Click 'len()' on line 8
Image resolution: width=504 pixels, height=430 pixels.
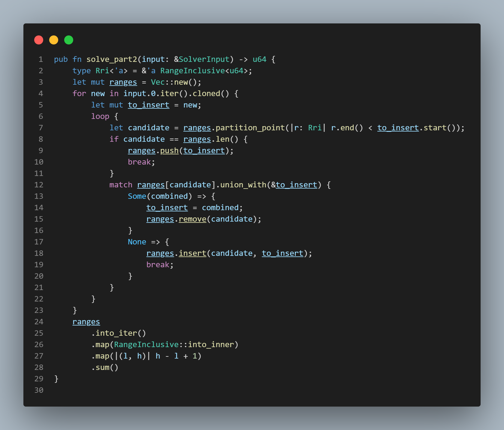click(227, 139)
